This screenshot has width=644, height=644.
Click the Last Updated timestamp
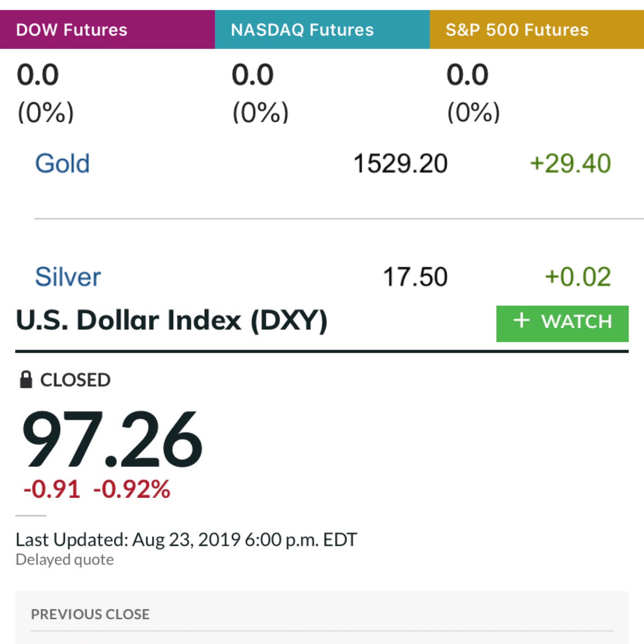tap(186, 539)
